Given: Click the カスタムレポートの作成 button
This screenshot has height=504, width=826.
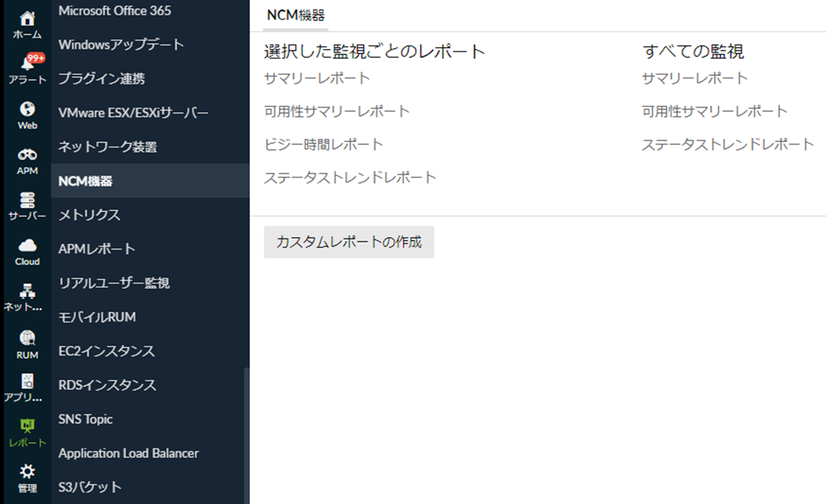Looking at the screenshot, I should click(349, 242).
